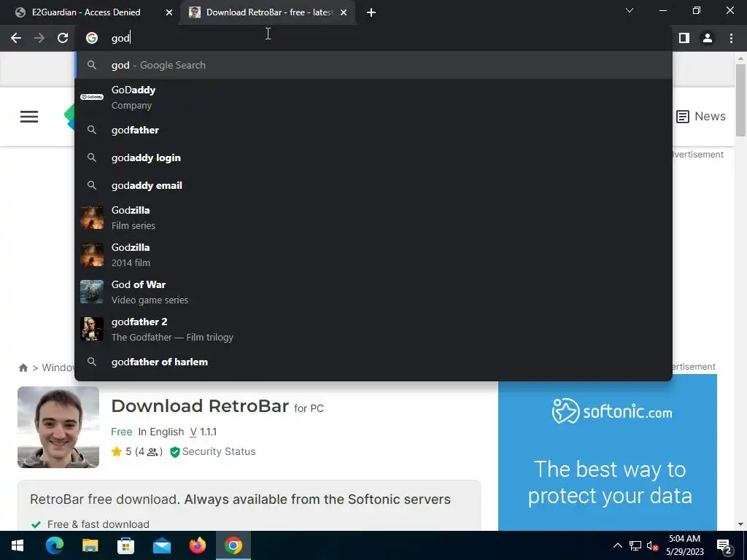This screenshot has width=747, height=560.
Task: Click the GoDaddy logo thumbnail
Action: pyautogui.click(x=92, y=97)
